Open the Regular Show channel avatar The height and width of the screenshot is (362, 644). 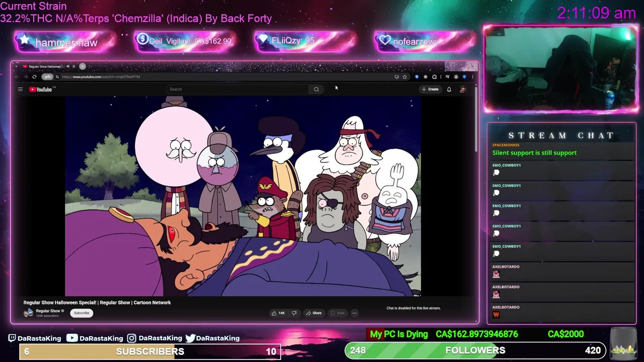tap(28, 313)
